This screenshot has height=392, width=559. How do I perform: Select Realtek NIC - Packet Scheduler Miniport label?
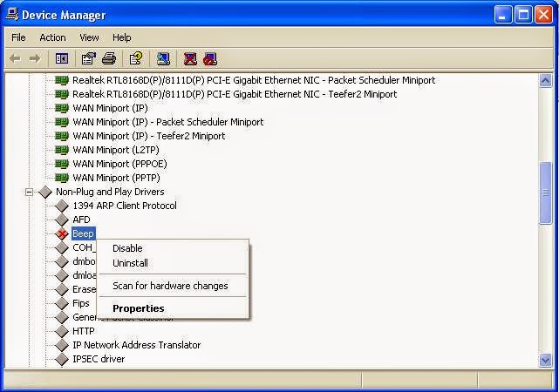[254, 80]
